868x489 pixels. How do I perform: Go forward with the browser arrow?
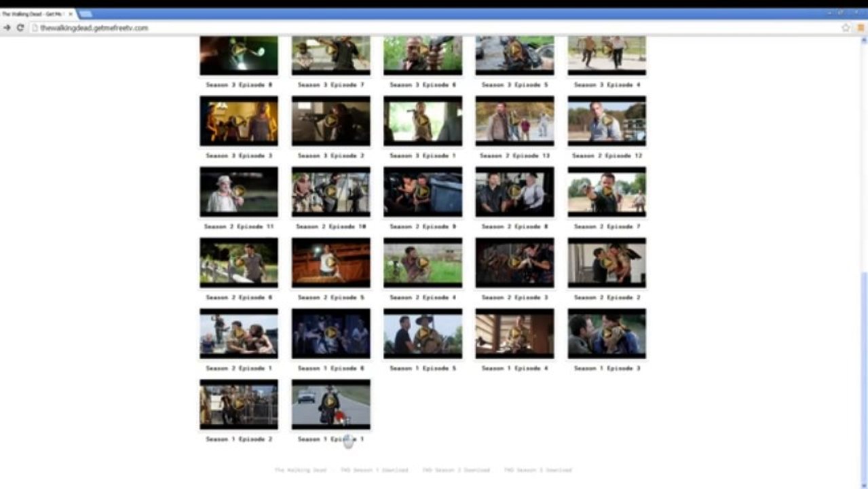click(7, 28)
